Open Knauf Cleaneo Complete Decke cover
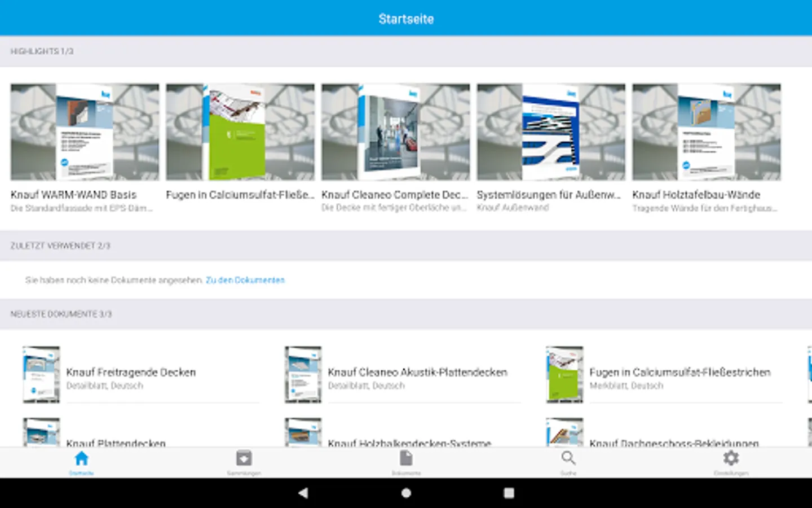Viewport: 812px width, 508px height. coord(395,132)
